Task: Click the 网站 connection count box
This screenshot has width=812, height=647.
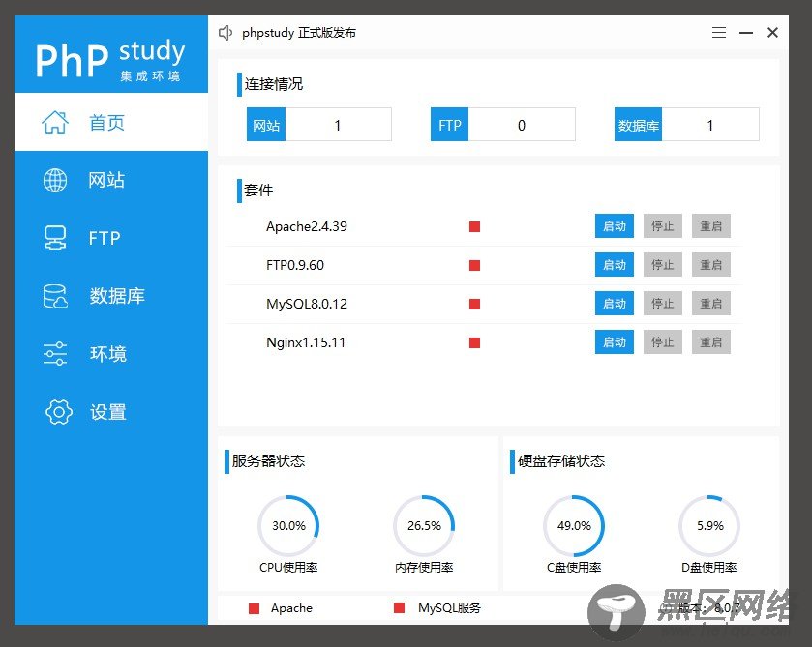Action: pyautogui.click(x=319, y=124)
